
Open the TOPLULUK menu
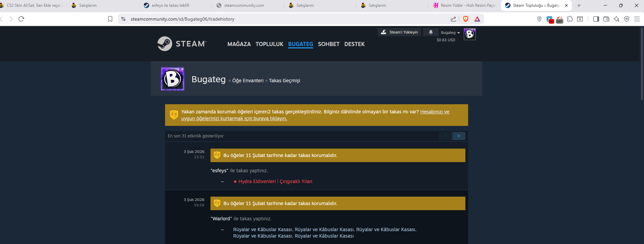(x=269, y=44)
